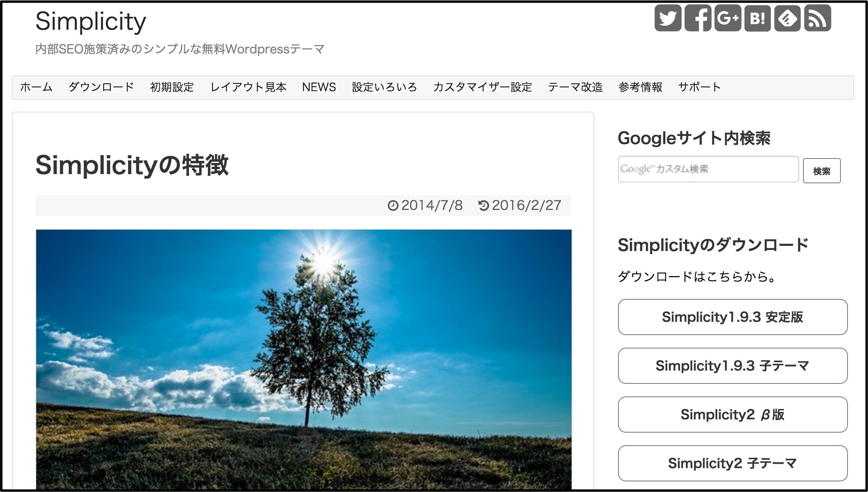Open the サポート menu item
The height and width of the screenshot is (492, 868).
[x=700, y=87]
